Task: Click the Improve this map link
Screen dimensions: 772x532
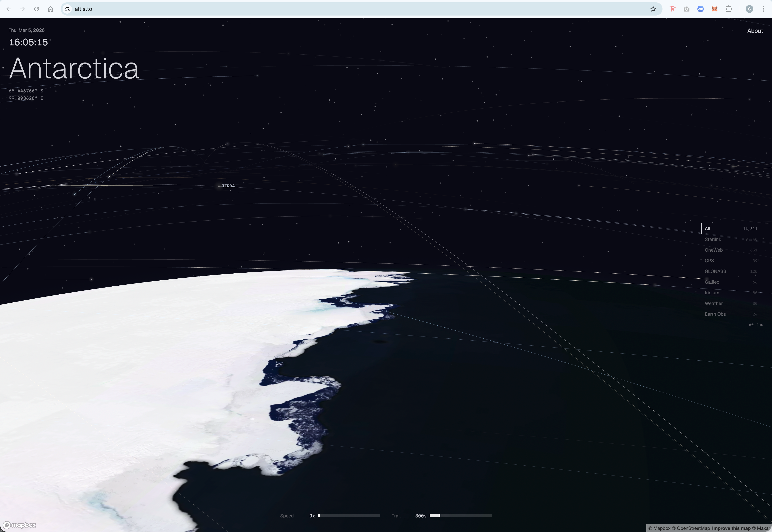Action: (731, 528)
